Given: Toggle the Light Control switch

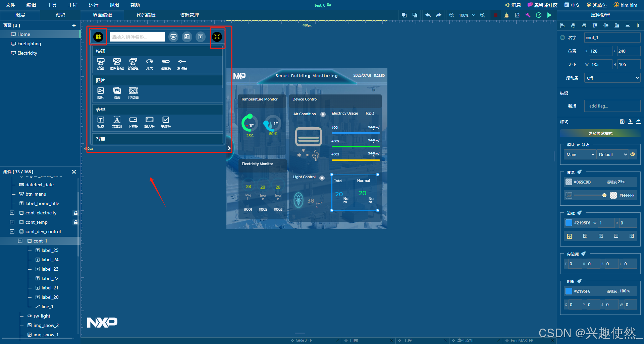Looking at the screenshot, I should [322, 178].
